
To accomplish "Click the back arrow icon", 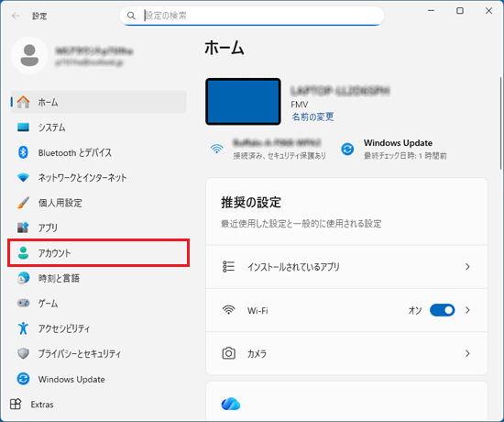I will 16,16.
